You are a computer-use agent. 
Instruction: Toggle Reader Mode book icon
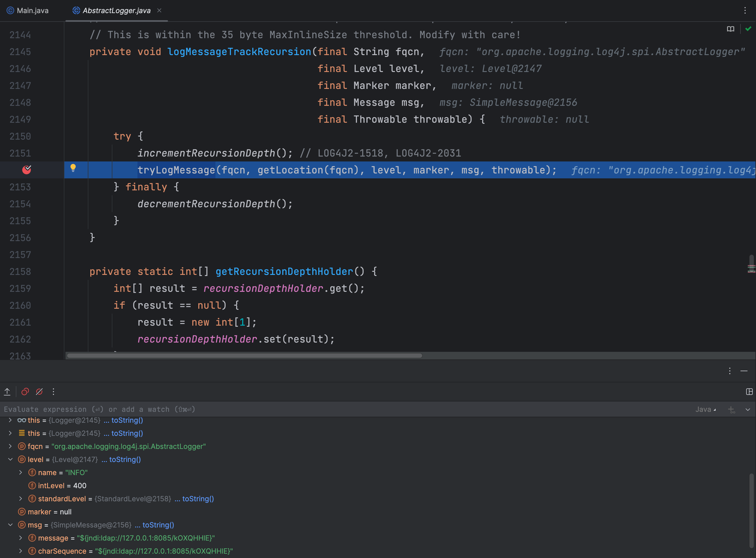731,29
